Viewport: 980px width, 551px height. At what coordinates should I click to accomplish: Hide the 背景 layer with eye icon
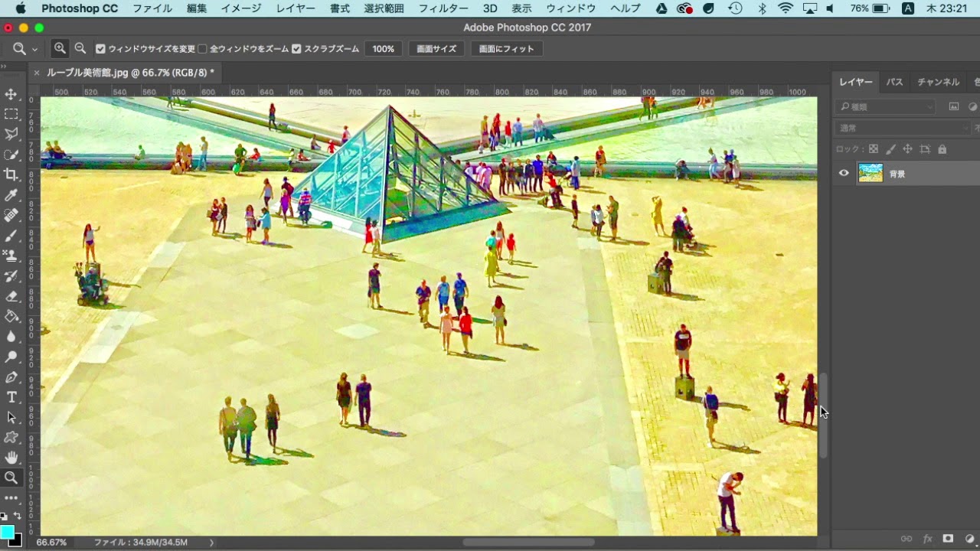[x=844, y=173]
